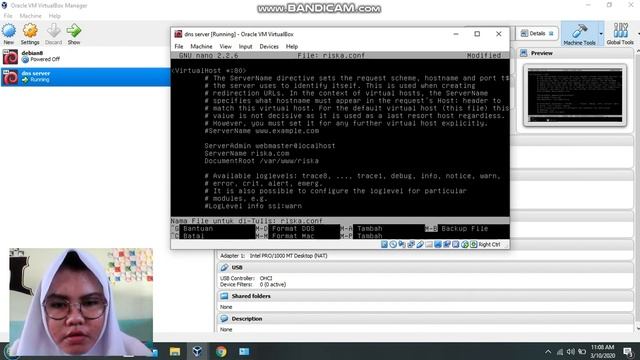Click Format Mac option in nano
Image resolution: width=640 pixels, height=360 pixels.
pyautogui.click(x=293, y=236)
